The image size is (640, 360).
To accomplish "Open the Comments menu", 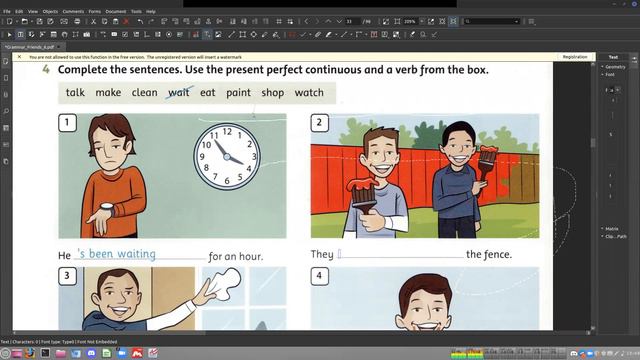I will coord(73,11).
